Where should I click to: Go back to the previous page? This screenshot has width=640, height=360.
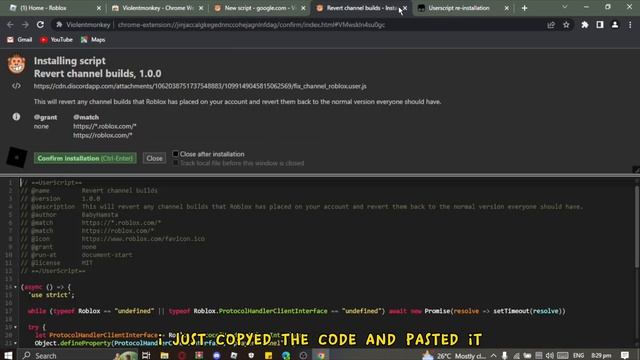(x=10, y=25)
